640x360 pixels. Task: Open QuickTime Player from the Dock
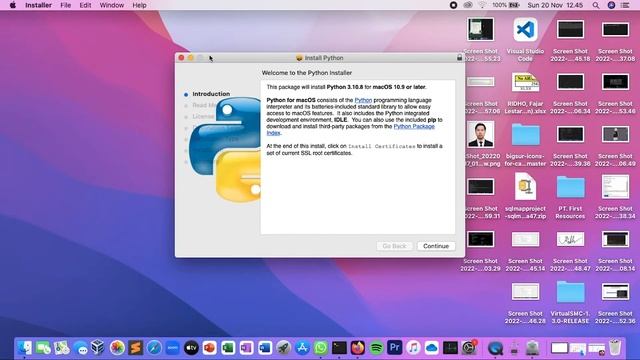(495, 348)
